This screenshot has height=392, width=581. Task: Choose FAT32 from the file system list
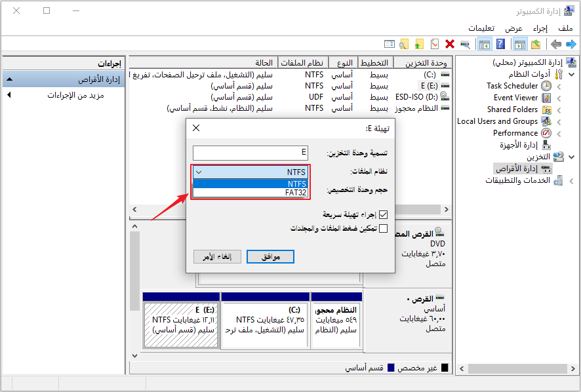[x=250, y=193]
